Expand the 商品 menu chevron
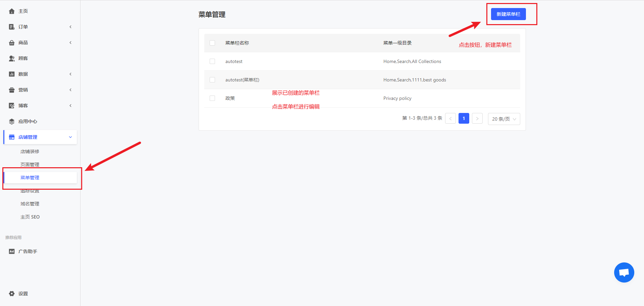 pos(70,43)
